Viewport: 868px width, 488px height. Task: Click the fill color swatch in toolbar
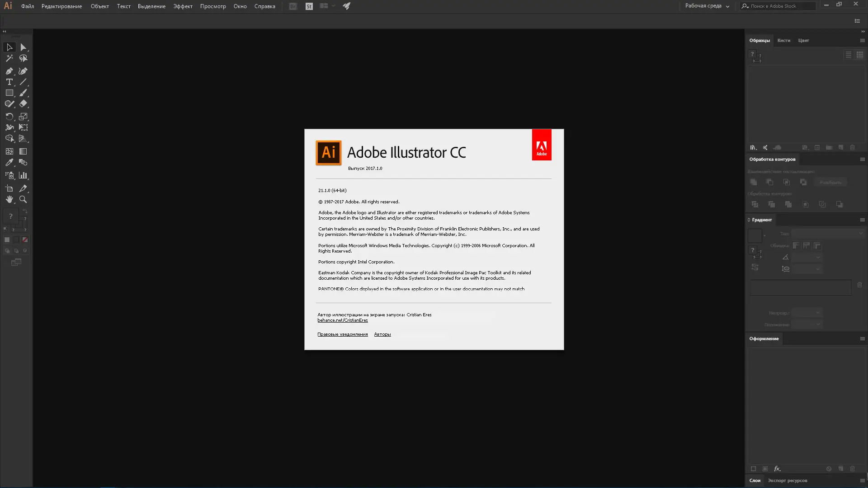[11, 216]
